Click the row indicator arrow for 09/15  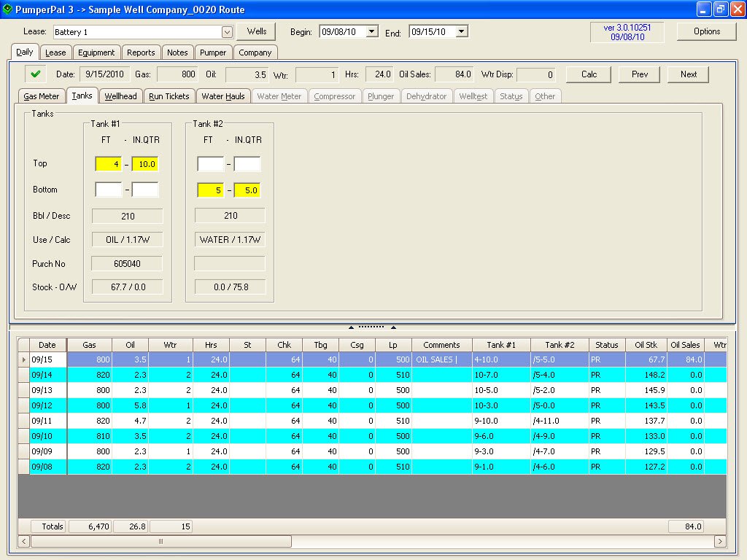pos(24,359)
